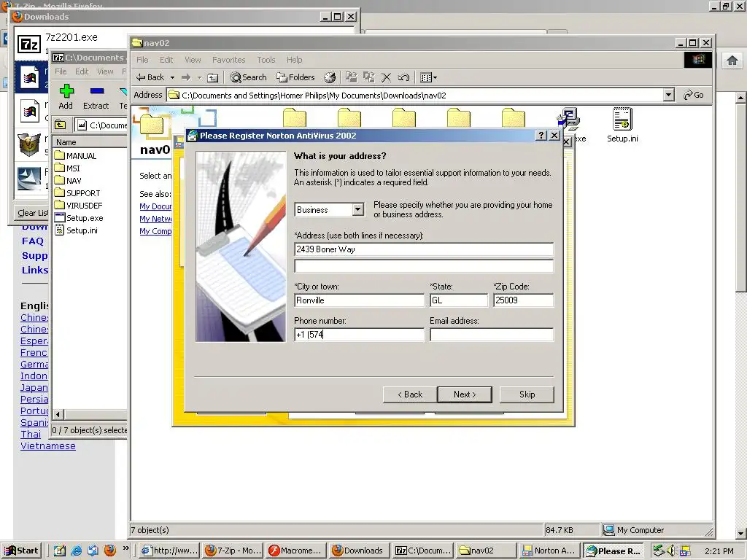Click help question mark in registration dialog
This screenshot has height=560, width=747.
click(541, 135)
